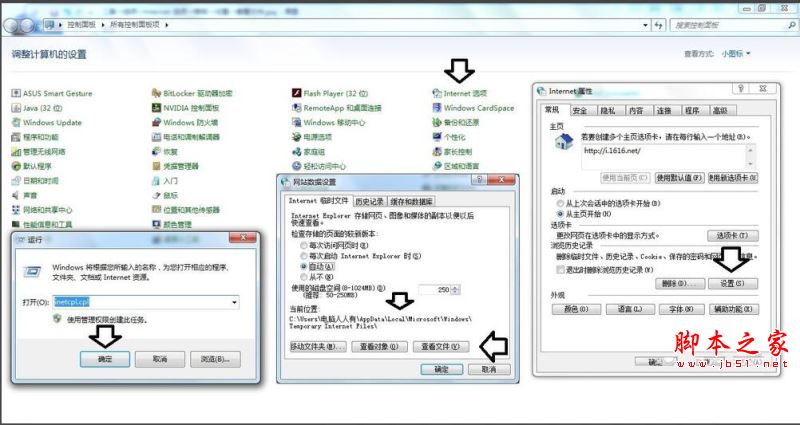Switch to the 安全 tab
The width and height of the screenshot is (800, 425).
tap(580, 111)
